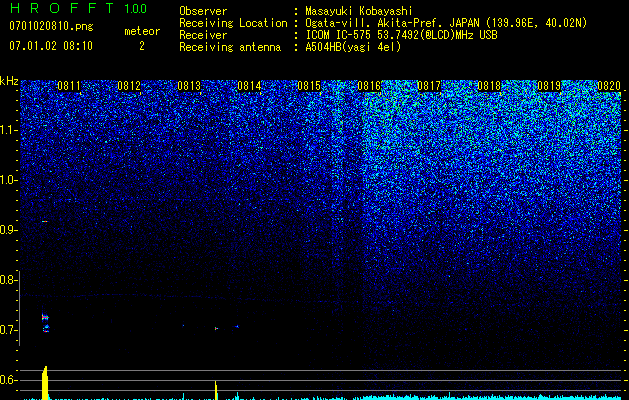Click the observer name Masayuki Kobayashi

pos(359,11)
